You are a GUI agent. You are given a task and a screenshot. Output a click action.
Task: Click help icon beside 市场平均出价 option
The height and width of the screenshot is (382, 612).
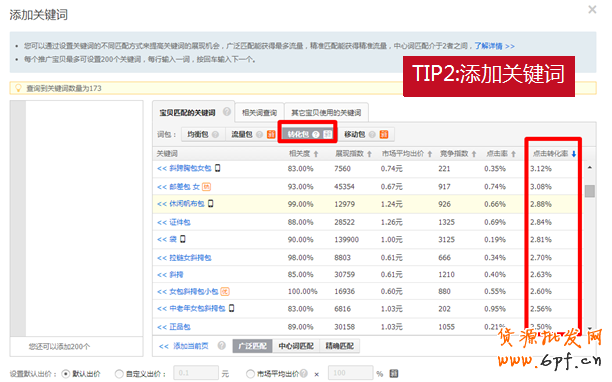304,373
